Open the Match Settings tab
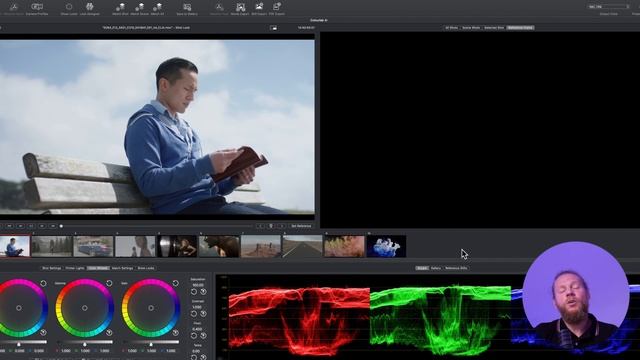The image size is (640, 360). point(122,268)
